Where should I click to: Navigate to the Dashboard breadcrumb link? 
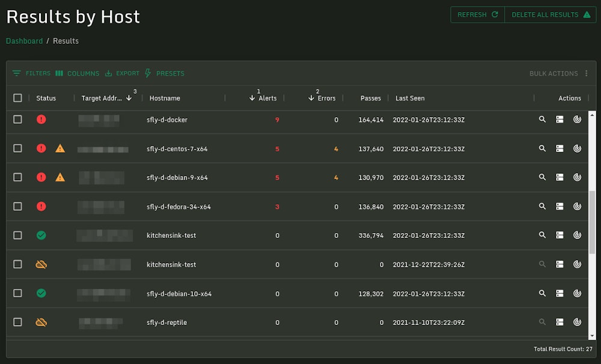pos(24,41)
